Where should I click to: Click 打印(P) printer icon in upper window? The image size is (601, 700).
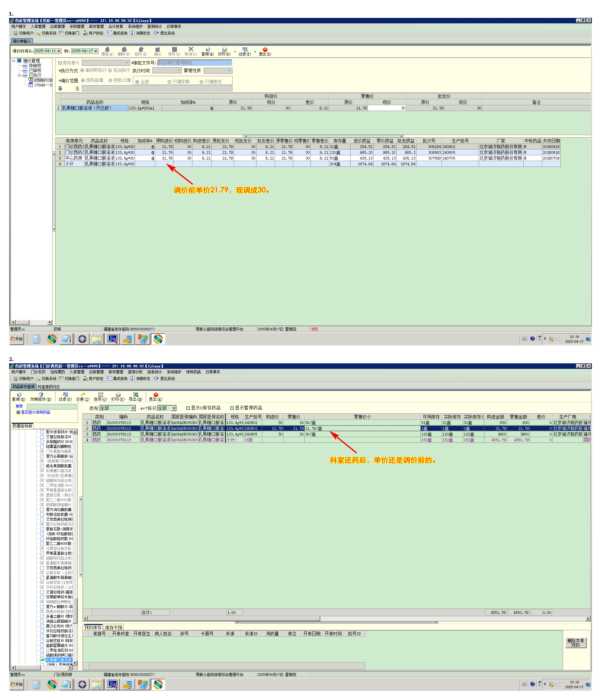coord(224,50)
